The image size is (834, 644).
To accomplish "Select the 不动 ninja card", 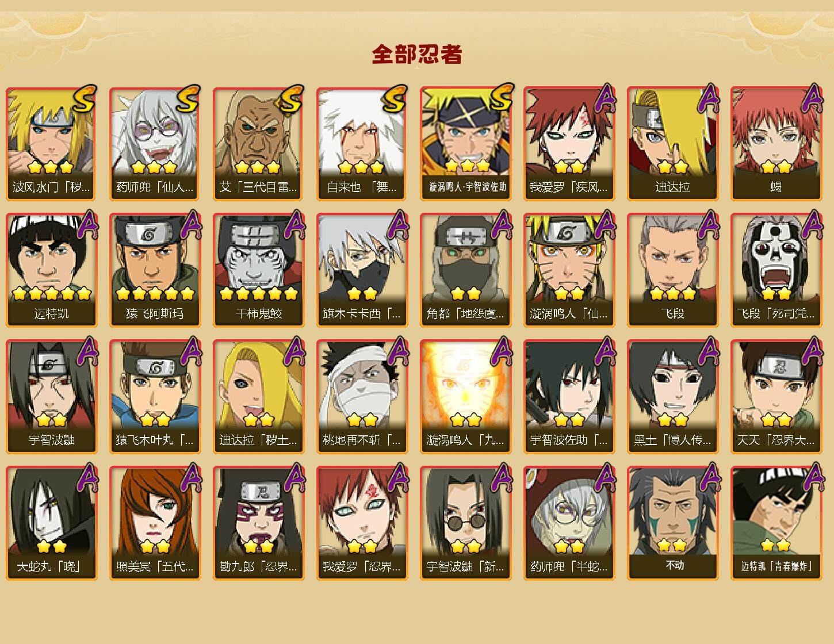I will pyautogui.click(x=673, y=523).
